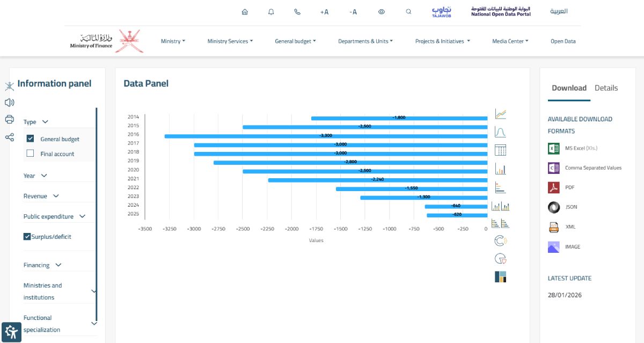Click the phone contact icon
Viewport: 644px width, 343px height.
point(297,11)
